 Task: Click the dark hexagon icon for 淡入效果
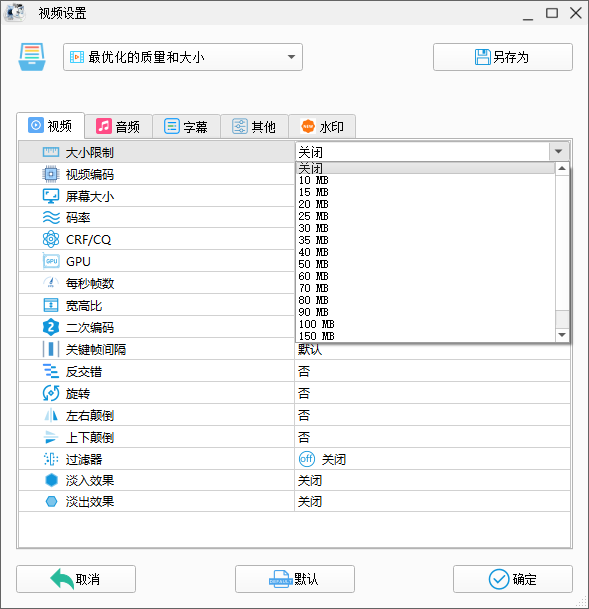(51, 480)
